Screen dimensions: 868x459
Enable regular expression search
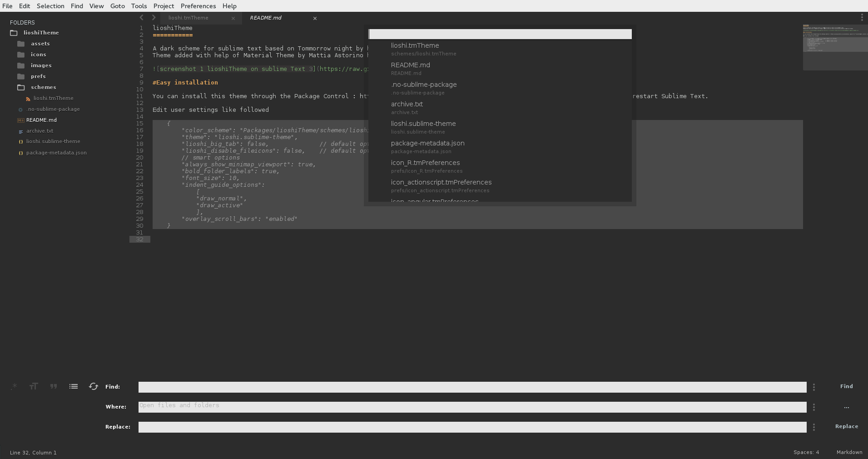(x=13, y=387)
